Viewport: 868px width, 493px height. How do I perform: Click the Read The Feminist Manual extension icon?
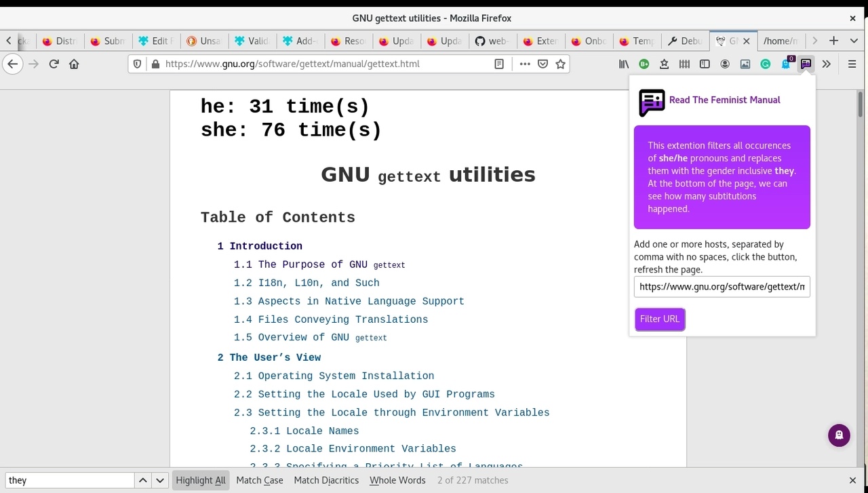tap(806, 64)
